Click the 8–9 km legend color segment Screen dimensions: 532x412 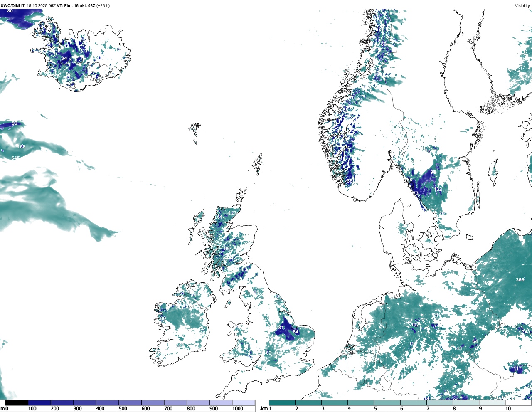pyautogui.click(x=466, y=402)
